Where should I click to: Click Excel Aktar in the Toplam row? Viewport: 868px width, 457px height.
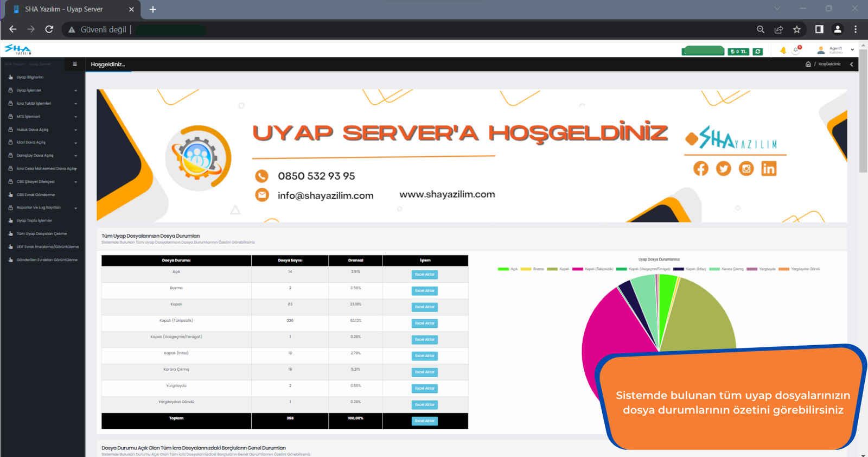[x=424, y=421]
